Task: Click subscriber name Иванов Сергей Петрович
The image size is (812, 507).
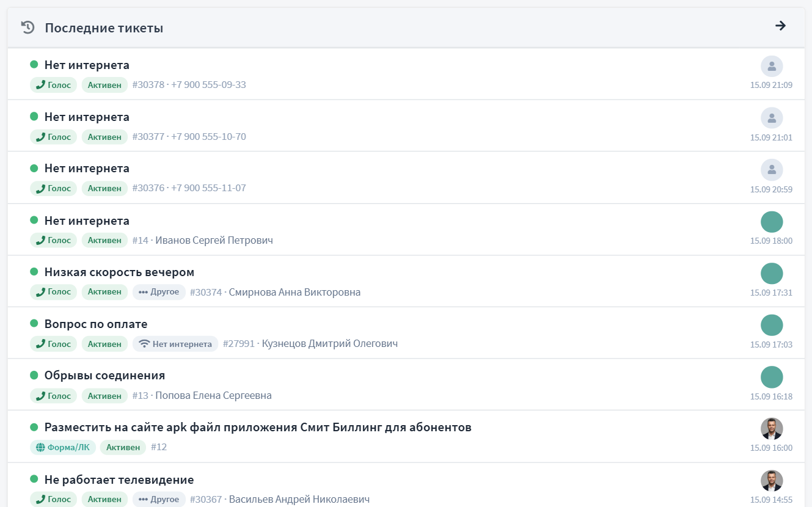Action: 214,240
